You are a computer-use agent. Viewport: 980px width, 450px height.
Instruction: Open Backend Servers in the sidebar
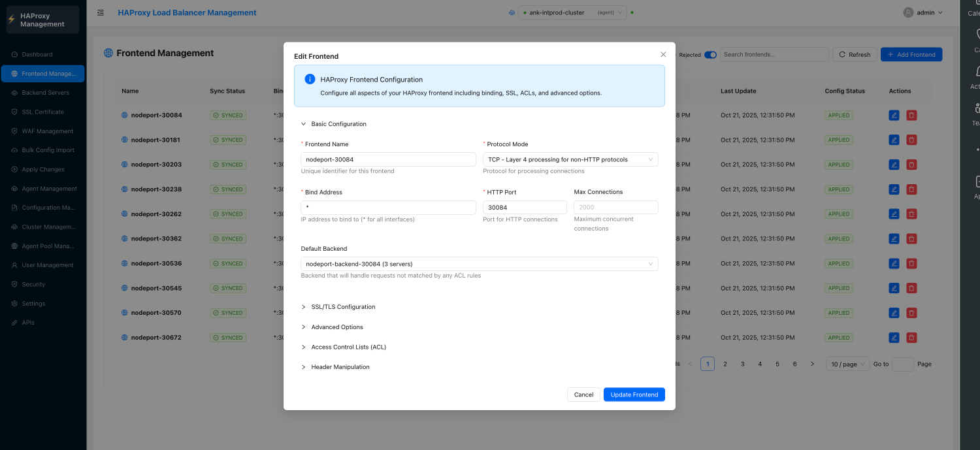tap(43, 93)
